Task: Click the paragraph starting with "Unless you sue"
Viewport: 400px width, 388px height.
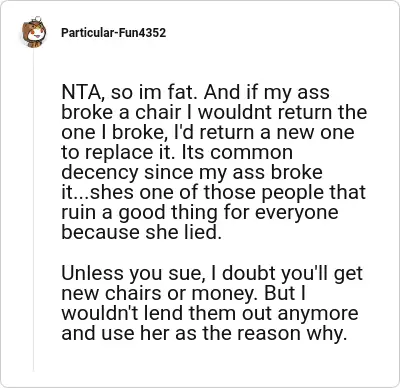Action: tap(212, 303)
